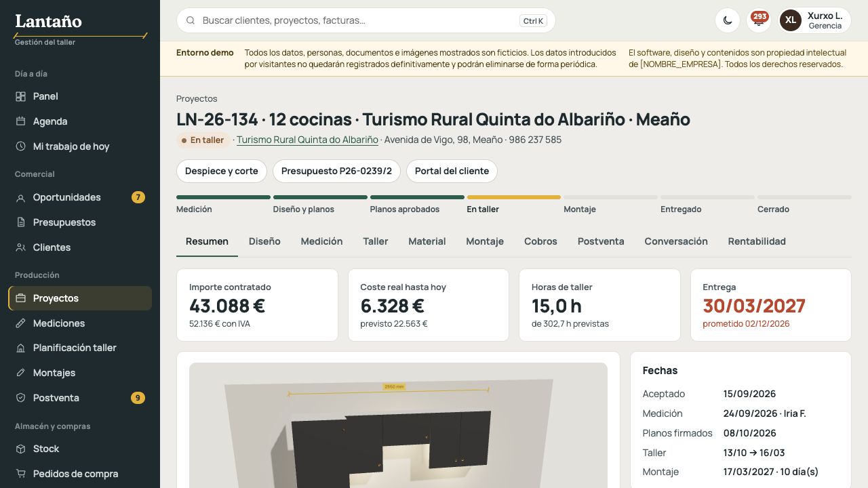Click the kitchen 3D render thumbnail
The width and height of the screenshot is (868, 488).
398,425
